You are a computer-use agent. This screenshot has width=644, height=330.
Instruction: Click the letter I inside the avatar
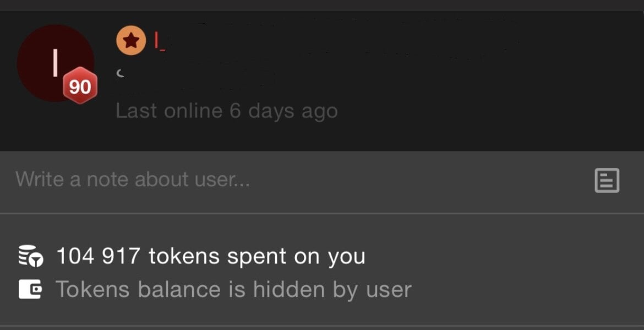pos(55,62)
